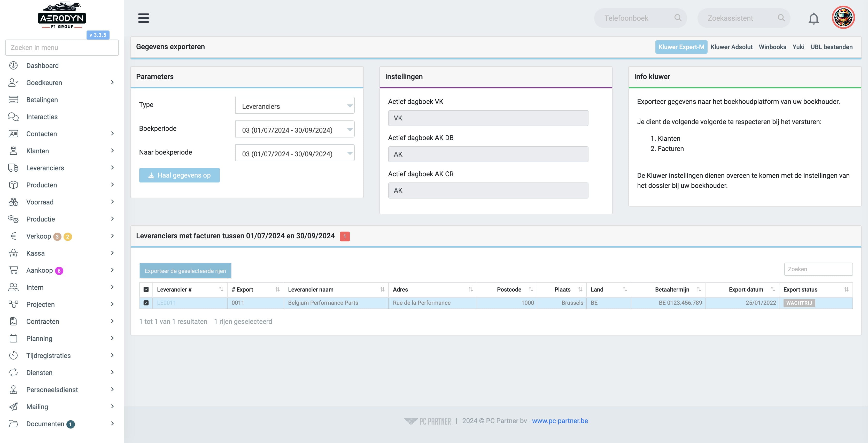Focus the Telefoonboek search field
Screen dimensions: 868x443
640,18
